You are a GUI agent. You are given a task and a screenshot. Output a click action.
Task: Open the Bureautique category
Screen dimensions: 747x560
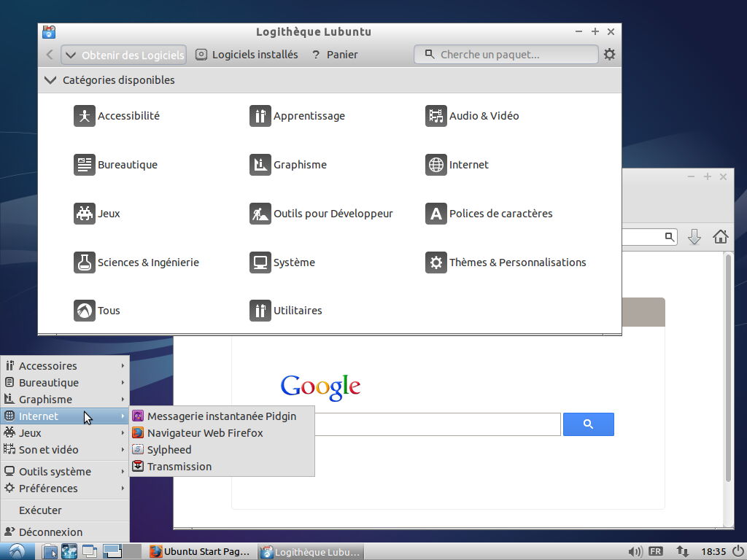point(128,165)
